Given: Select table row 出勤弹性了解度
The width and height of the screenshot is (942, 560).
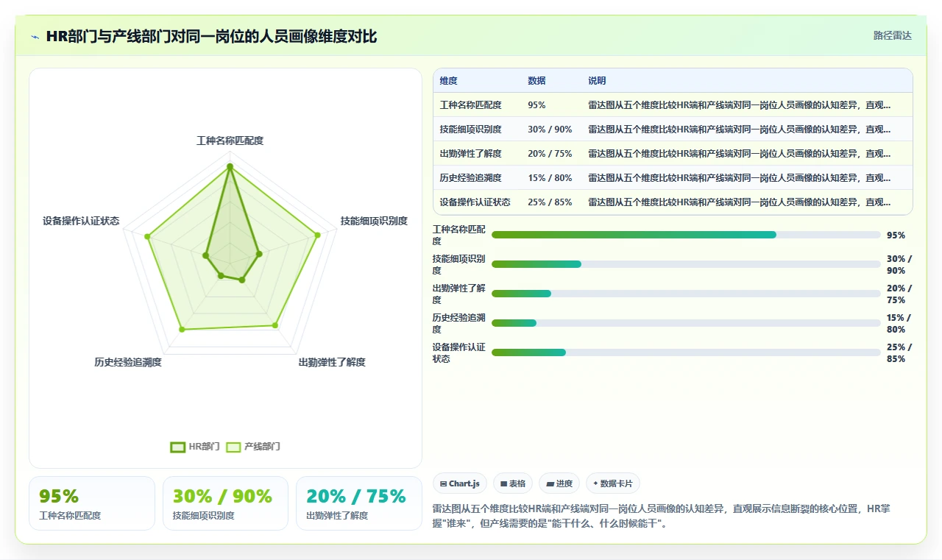Looking at the screenshot, I should 673,154.
